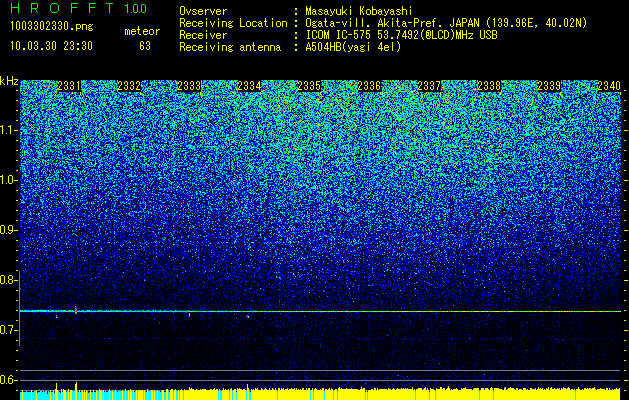Viewport: 629px width, 400px height.
Task: Click the date stamp 10.03.30 23:30
Action: pyautogui.click(x=51, y=46)
